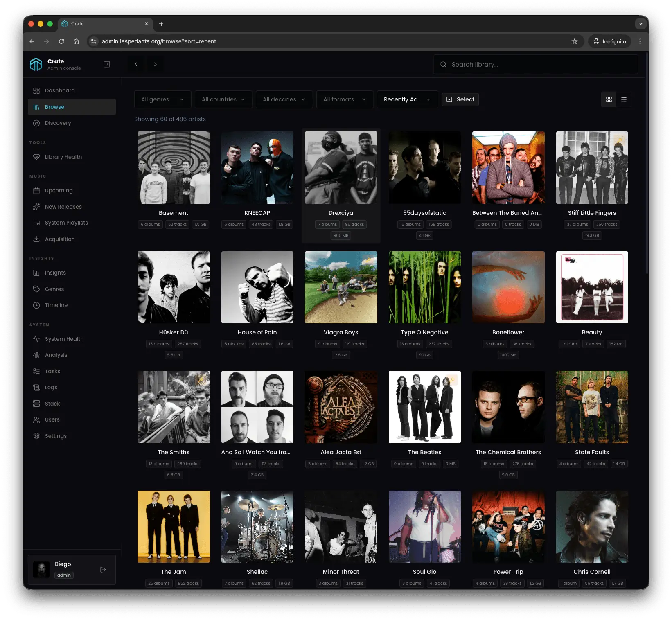The width and height of the screenshot is (672, 620).
Task: Open the tab search chevron
Action: 641,24
